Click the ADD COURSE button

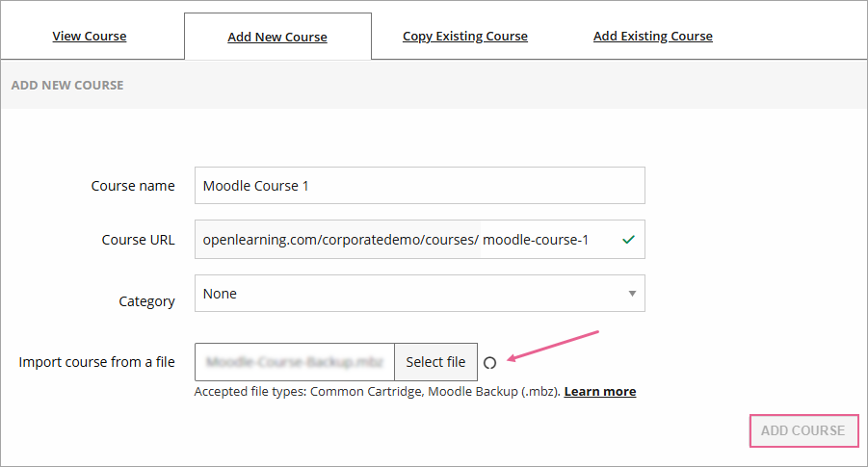point(802,430)
